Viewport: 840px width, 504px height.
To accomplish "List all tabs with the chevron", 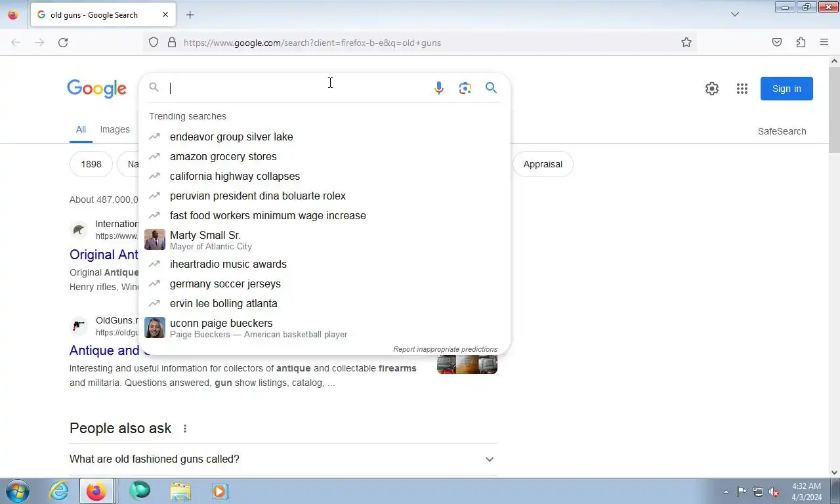I will pyautogui.click(x=735, y=14).
